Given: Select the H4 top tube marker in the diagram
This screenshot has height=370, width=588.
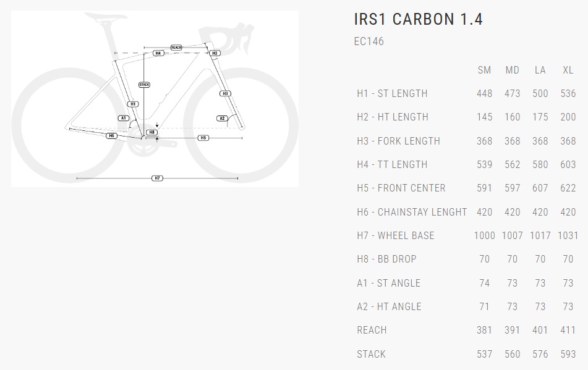Looking at the screenshot, I should tap(158, 54).
